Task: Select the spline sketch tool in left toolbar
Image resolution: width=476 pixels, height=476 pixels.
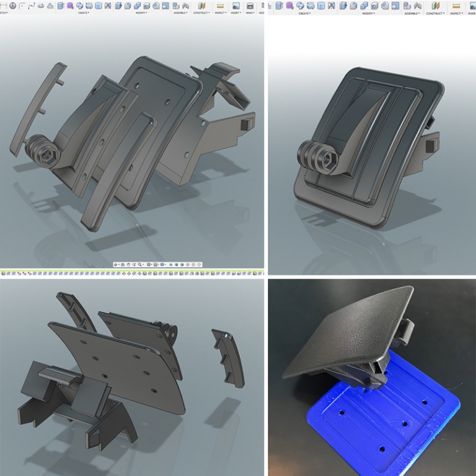Action: (x=32, y=6)
